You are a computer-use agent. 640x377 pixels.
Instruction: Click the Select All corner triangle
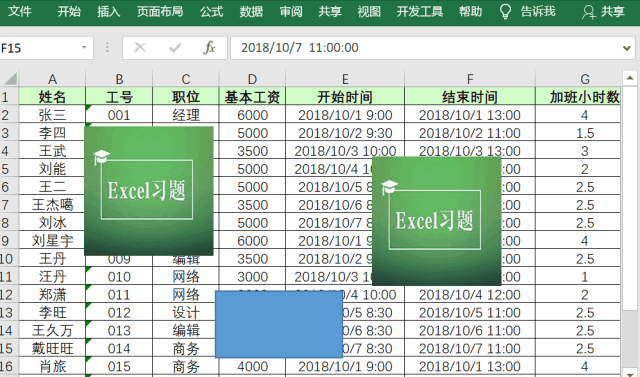(x=10, y=78)
